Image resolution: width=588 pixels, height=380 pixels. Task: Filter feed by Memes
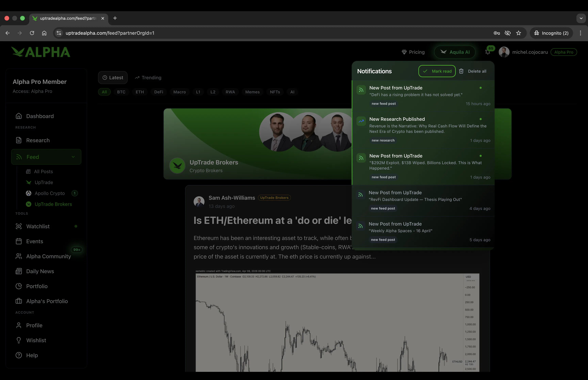click(x=252, y=92)
